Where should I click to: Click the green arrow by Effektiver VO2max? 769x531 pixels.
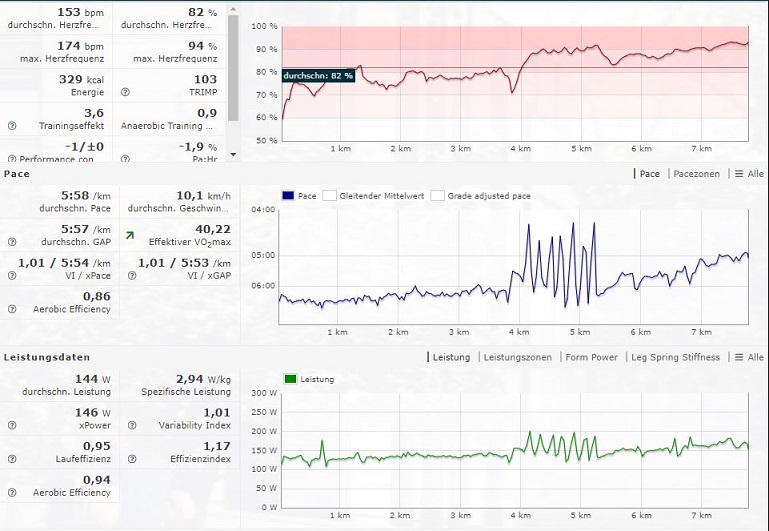click(128, 236)
